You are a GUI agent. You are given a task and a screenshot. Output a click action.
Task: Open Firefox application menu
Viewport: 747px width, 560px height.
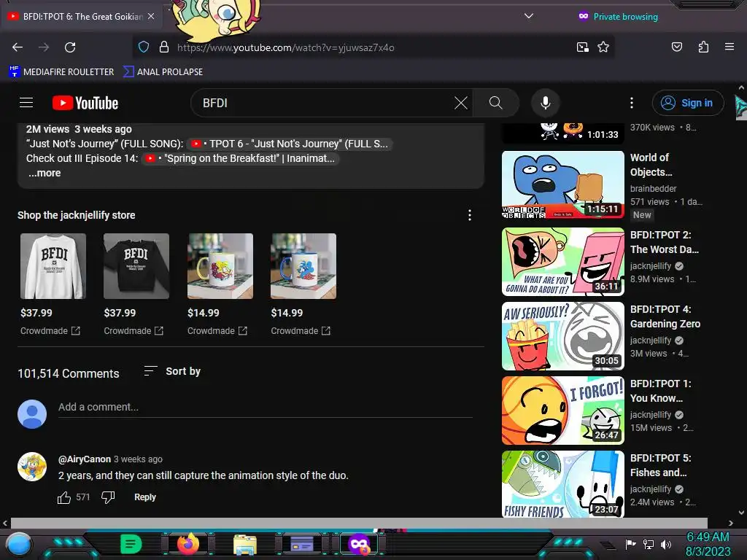coord(729,47)
